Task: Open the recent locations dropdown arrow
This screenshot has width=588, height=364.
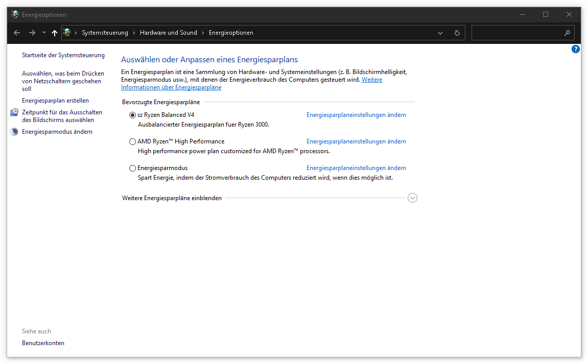Action: [44, 33]
